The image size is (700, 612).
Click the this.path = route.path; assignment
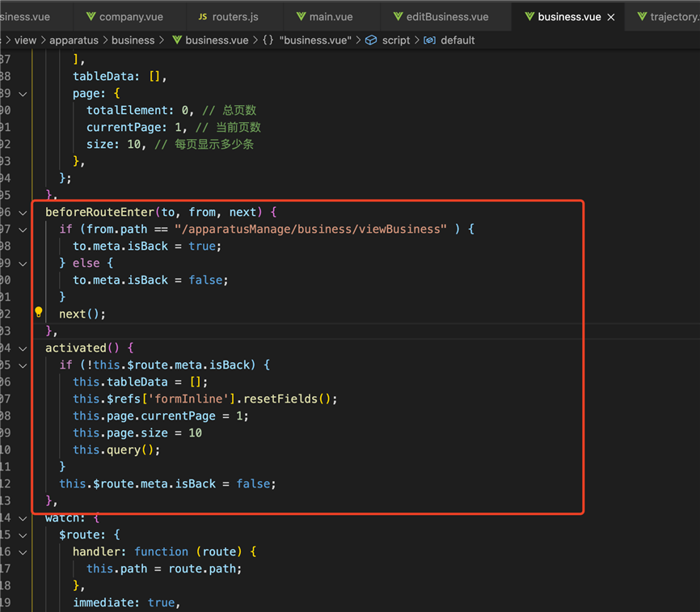164,568
